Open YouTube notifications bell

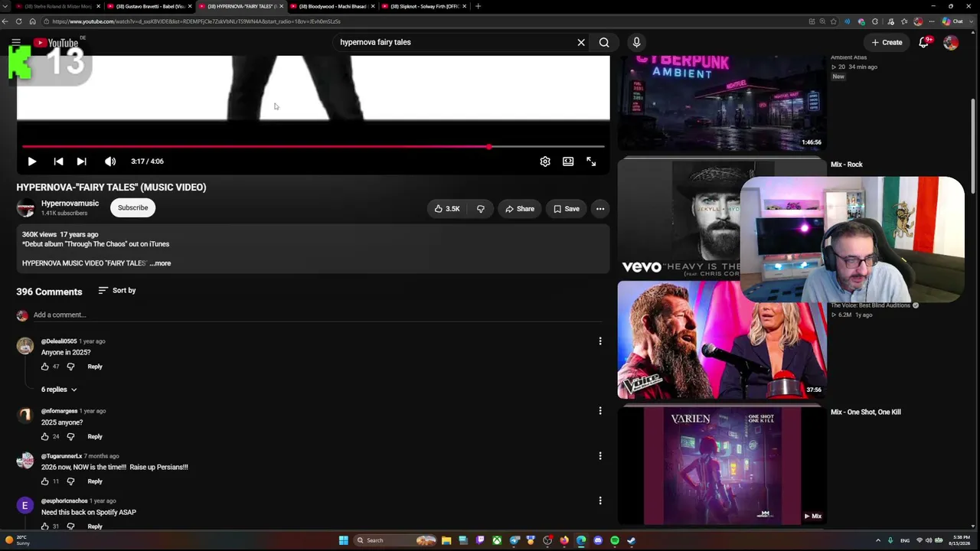[x=924, y=42]
